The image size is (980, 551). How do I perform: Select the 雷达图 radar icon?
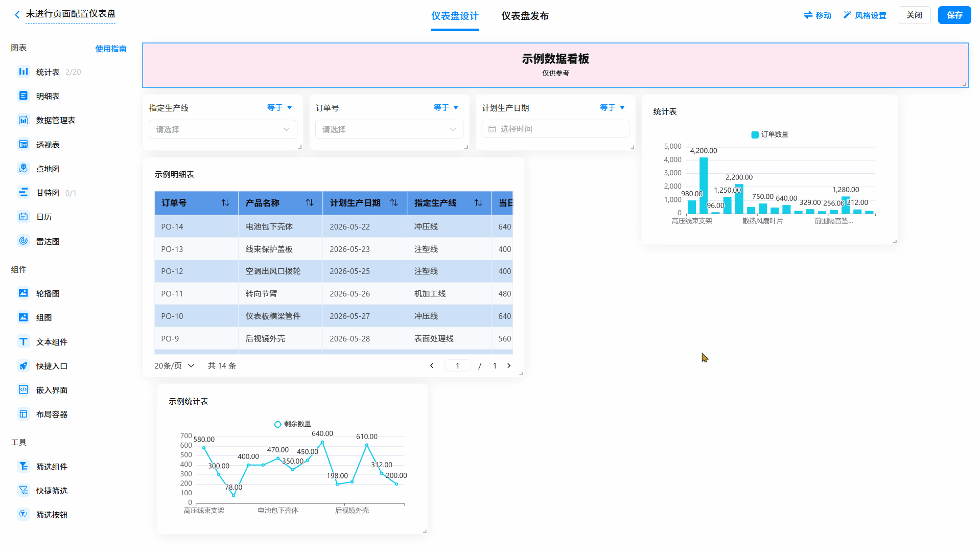tap(24, 241)
